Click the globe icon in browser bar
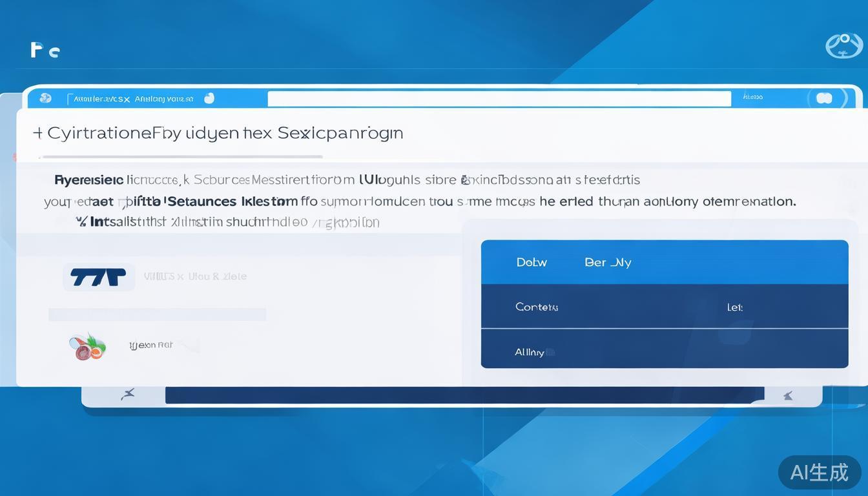 [45, 98]
